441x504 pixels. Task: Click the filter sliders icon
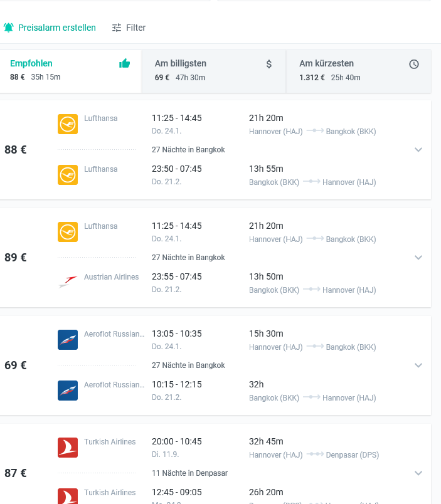click(x=117, y=28)
